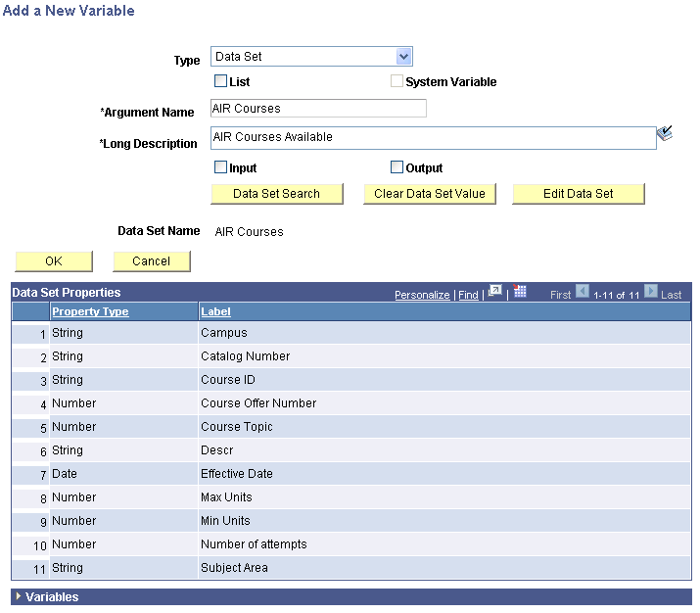Open the Find link in grid header
This screenshot has width=700, height=613.
click(468, 295)
